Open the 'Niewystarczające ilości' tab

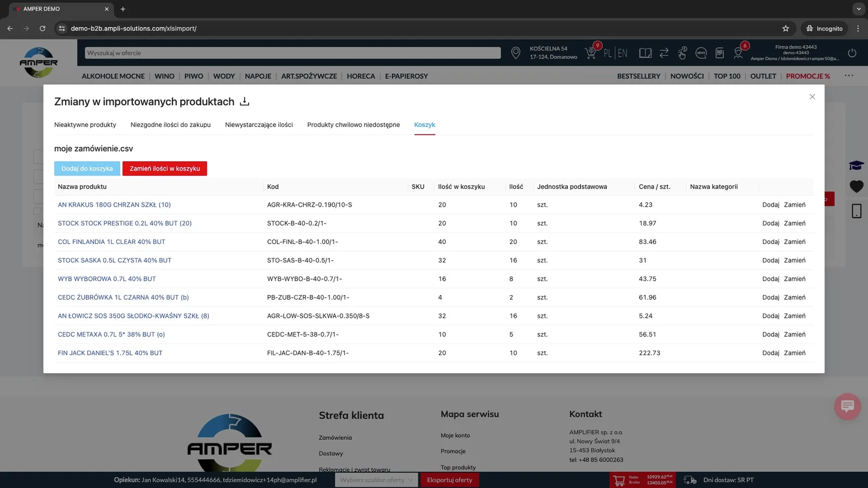[x=259, y=125]
